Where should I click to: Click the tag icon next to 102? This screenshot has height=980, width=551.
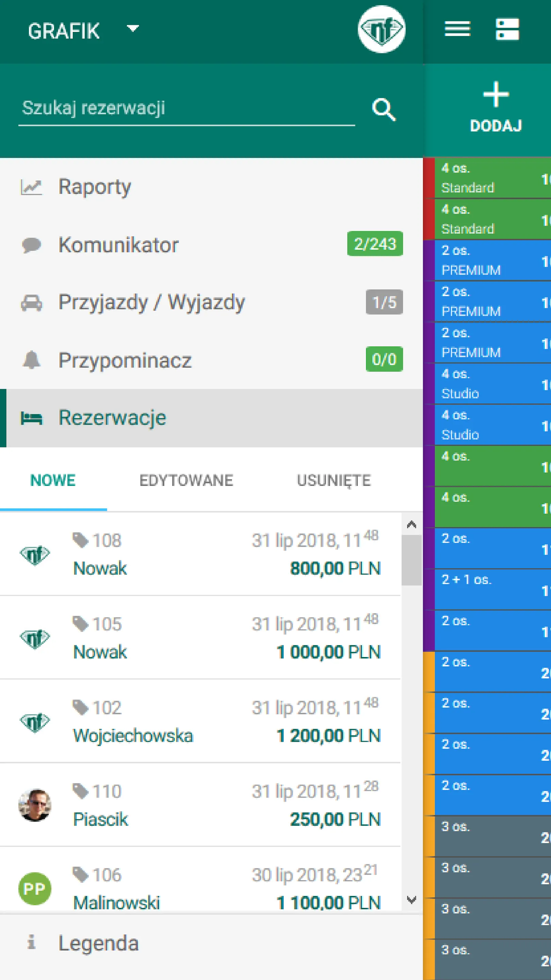click(80, 708)
